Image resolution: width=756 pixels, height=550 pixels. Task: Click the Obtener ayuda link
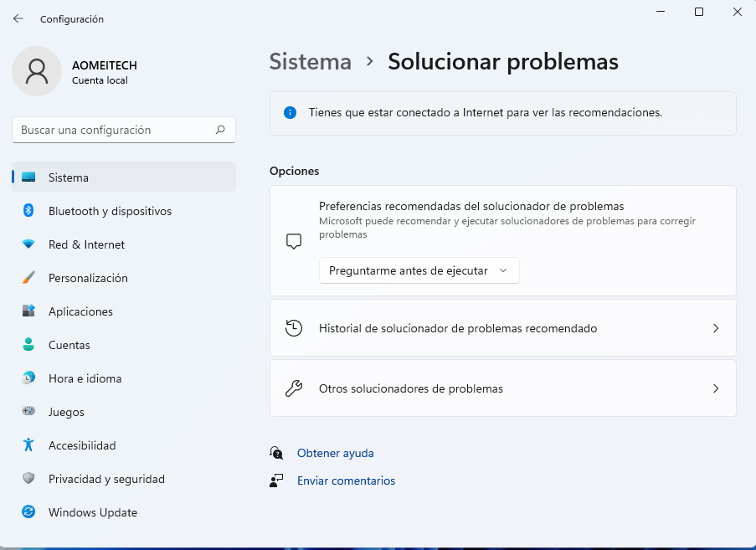click(x=335, y=453)
